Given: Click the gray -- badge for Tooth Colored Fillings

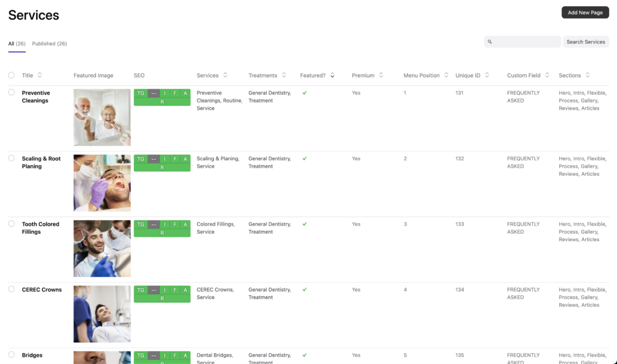Looking at the screenshot, I should (154, 224).
